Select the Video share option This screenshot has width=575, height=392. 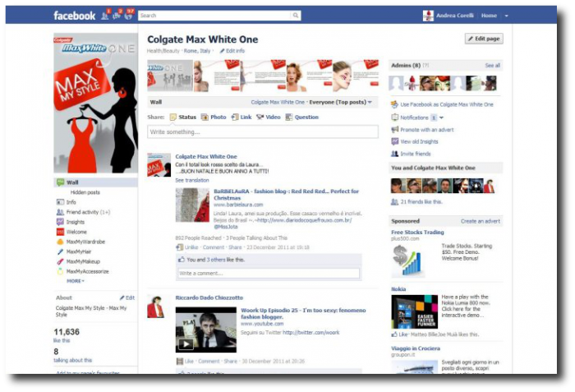(x=269, y=117)
